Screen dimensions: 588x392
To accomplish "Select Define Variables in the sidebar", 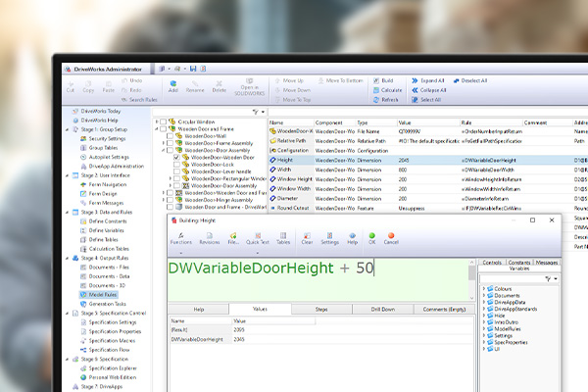I will (x=108, y=231).
